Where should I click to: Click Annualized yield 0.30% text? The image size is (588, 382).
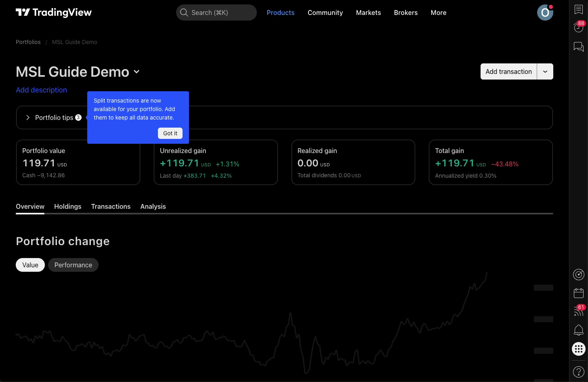(x=466, y=176)
